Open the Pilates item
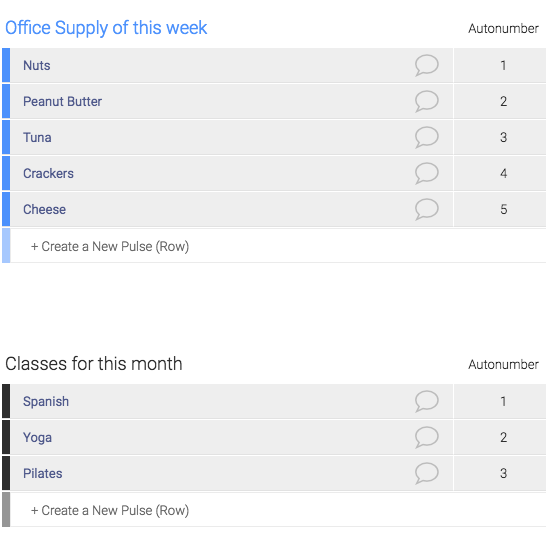This screenshot has width=546, height=536. coord(42,473)
